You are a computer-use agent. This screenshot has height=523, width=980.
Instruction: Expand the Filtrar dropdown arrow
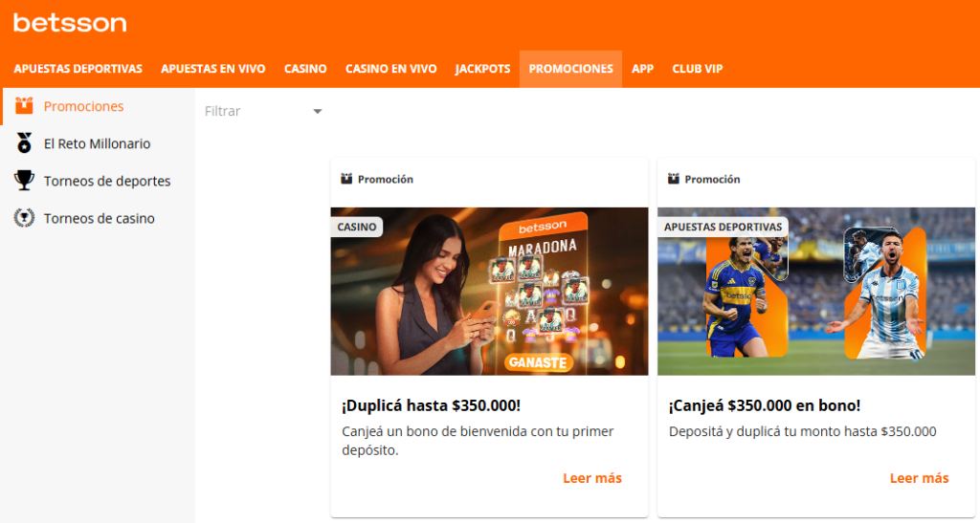tap(317, 112)
